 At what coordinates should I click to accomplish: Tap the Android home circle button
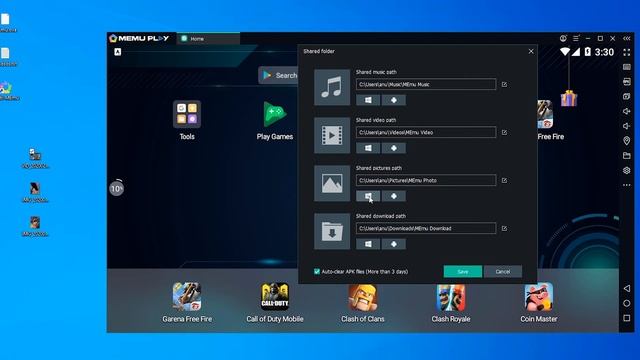pyautogui.click(x=627, y=303)
